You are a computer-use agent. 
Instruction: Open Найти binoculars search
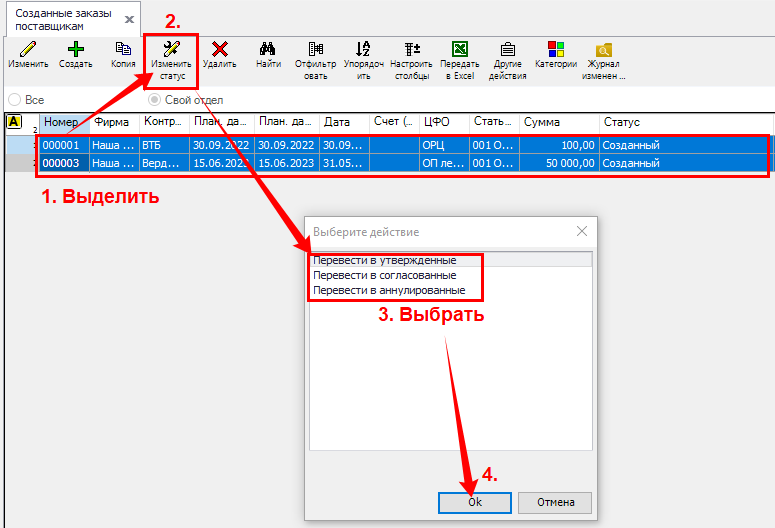pyautogui.click(x=267, y=49)
